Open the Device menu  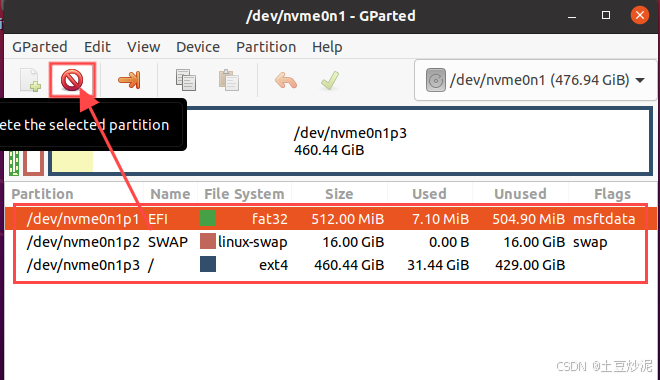click(198, 47)
